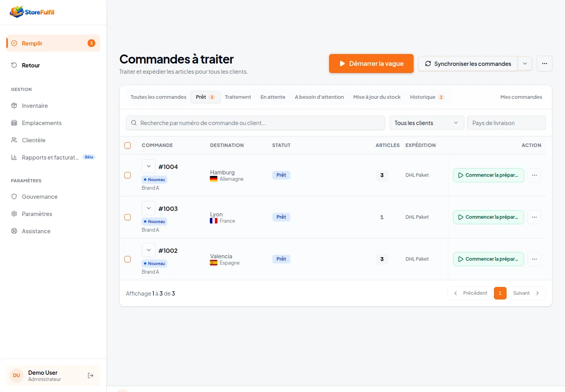The image size is (565, 392).
Task: Click the Clientèle people icon
Action: point(14,140)
